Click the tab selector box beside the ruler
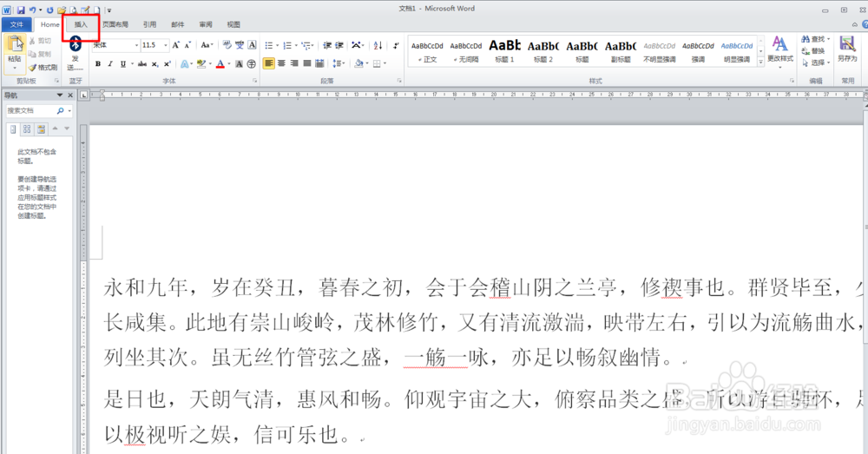The height and width of the screenshot is (454, 868). click(83, 95)
